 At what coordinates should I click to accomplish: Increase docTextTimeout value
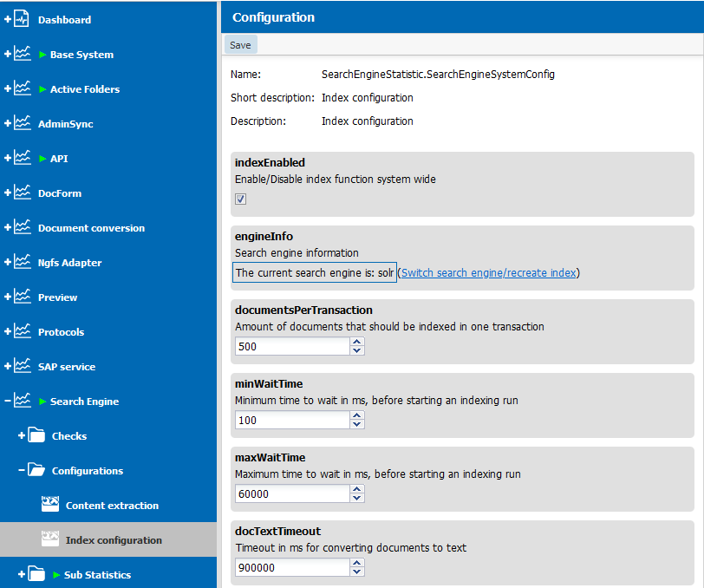[x=357, y=564]
